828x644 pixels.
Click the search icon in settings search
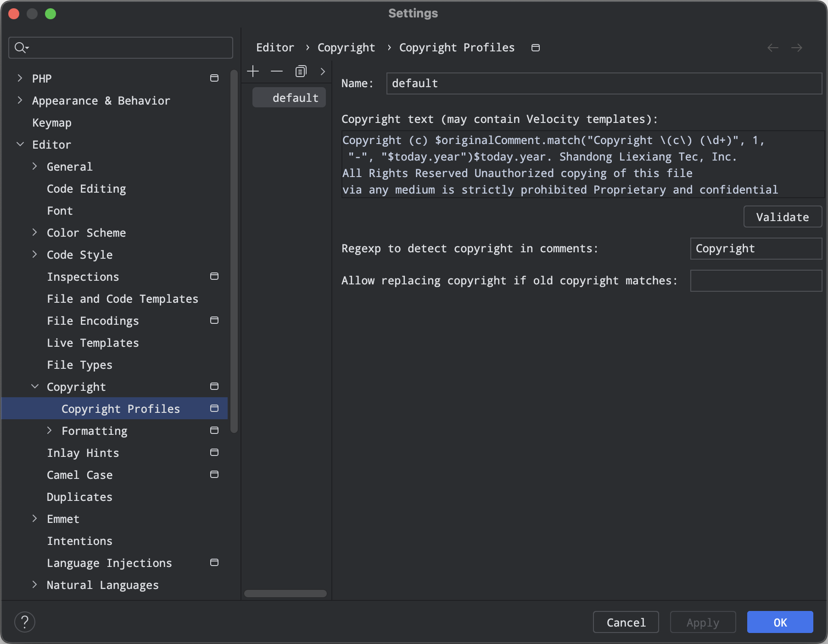point(21,48)
